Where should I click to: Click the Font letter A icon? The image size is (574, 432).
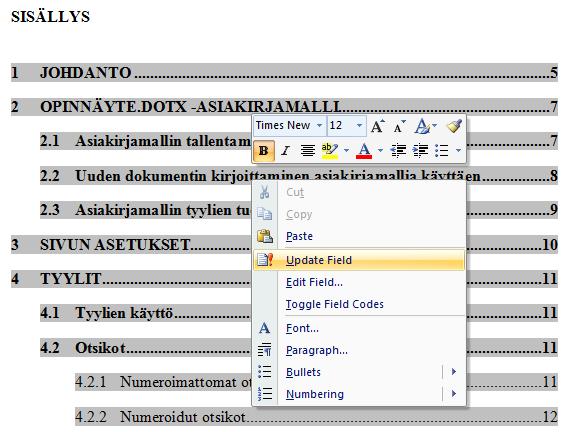(x=264, y=328)
